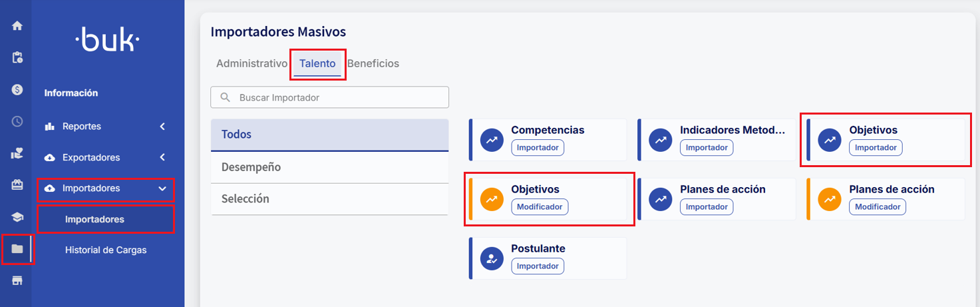Open the folder icon in the left rail
The image size is (980, 307).
coord(17,249)
